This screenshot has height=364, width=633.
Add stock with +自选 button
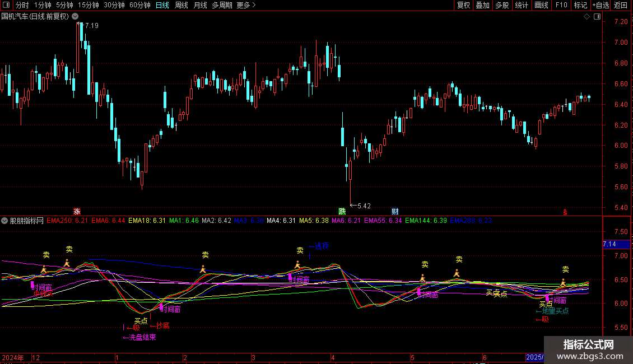pyautogui.click(x=601, y=5)
